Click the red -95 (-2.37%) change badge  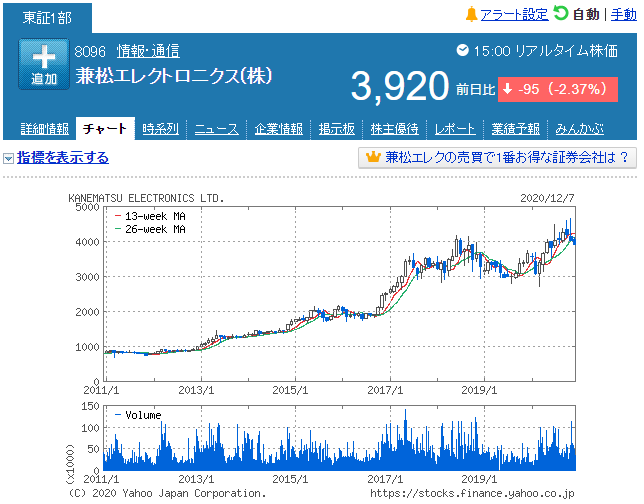558,89
